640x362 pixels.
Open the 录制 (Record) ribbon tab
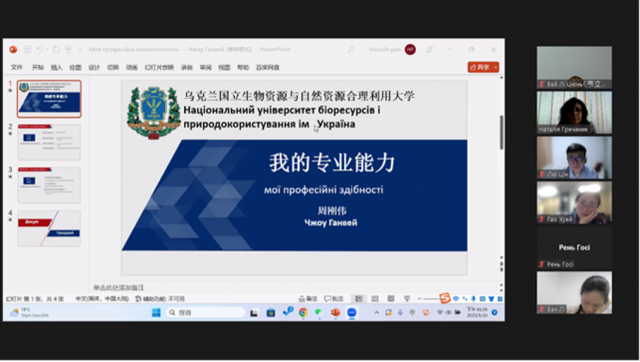coord(187,67)
